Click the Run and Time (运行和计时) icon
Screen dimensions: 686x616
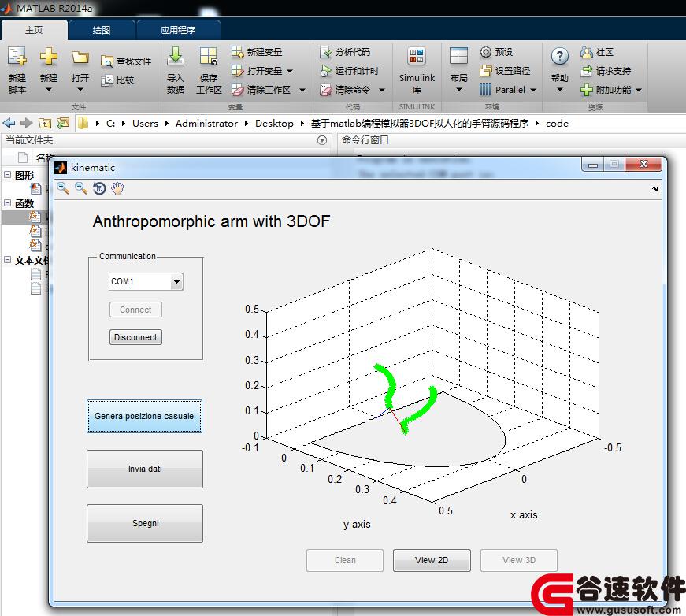tap(325, 71)
